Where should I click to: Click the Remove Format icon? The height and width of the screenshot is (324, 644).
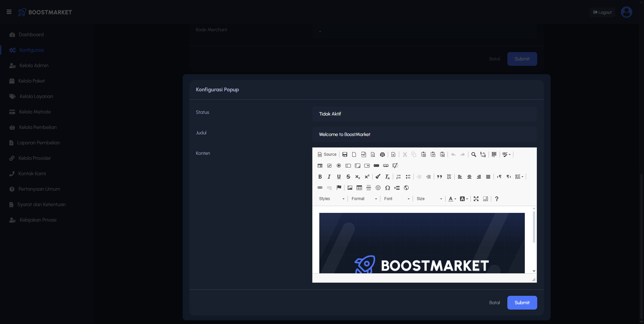tap(387, 177)
